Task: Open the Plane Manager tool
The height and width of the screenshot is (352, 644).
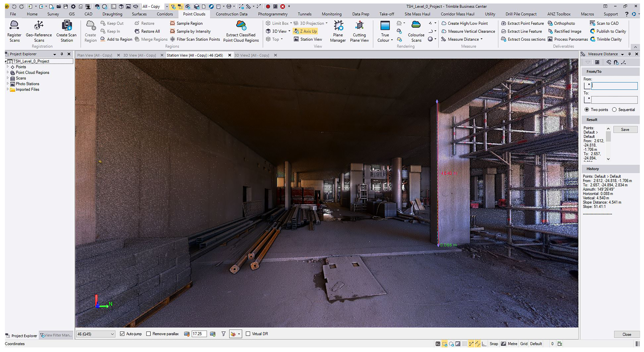Action: coord(338,25)
